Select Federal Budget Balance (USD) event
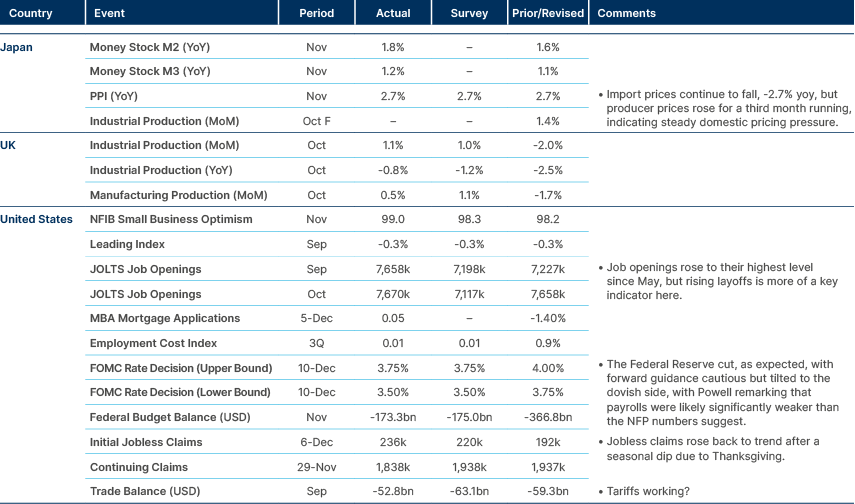 [x=170, y=417]
